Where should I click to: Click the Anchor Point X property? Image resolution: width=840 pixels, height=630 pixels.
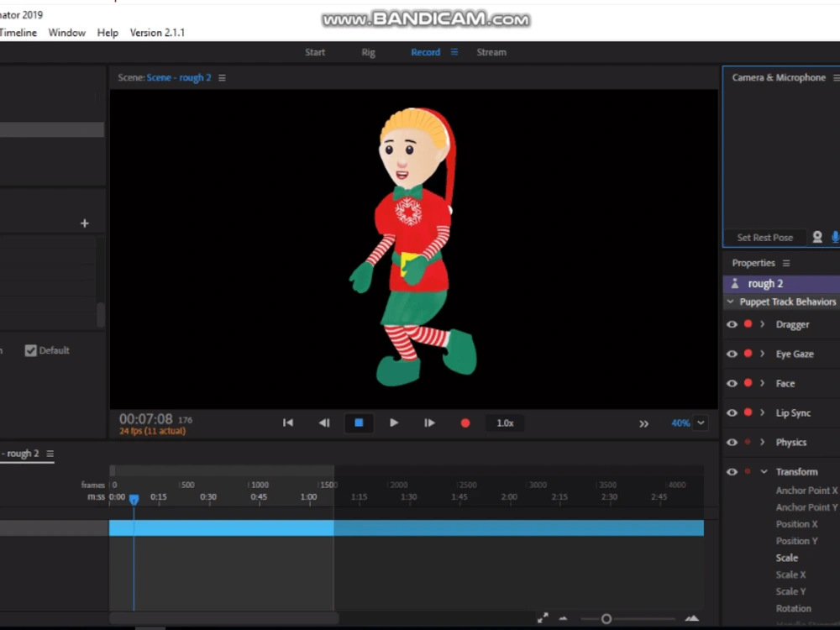tap(806, 491)
